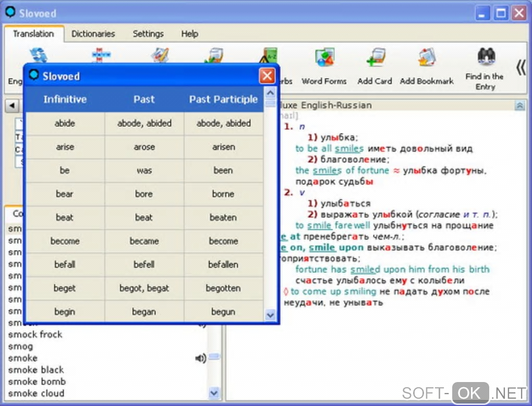Click the Past column header
Screen dimensions: 532x406
click(x=144, y=100)
